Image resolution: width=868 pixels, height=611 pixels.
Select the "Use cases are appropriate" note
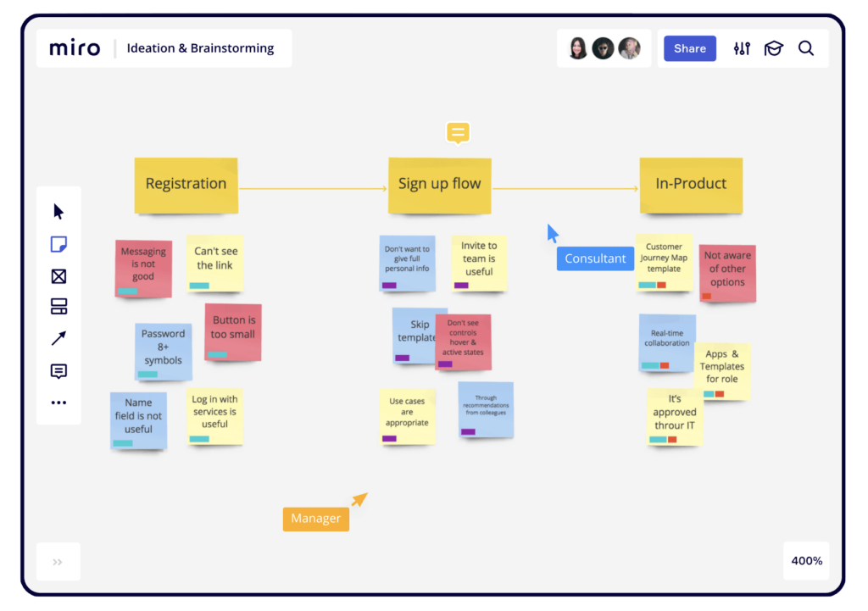coord(408,417)
